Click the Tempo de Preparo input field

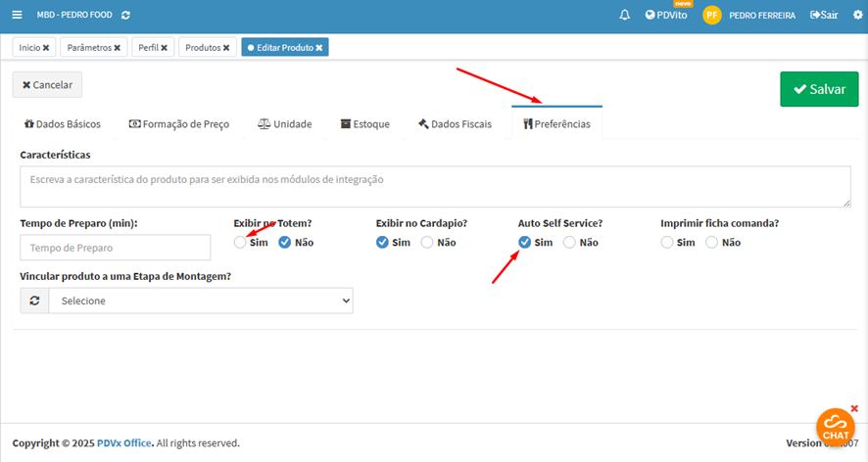(116, 248)
